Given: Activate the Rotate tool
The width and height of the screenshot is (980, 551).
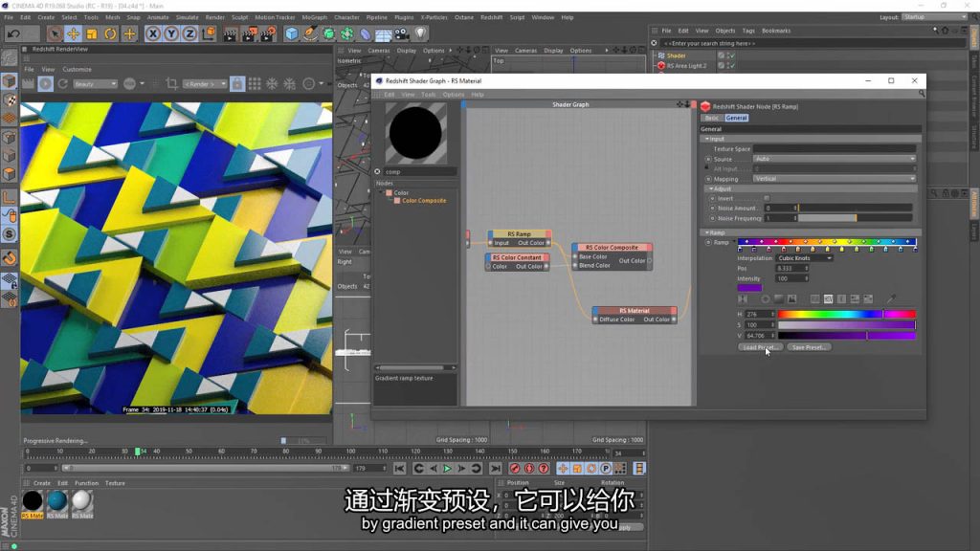Looking at the screenshot, I should [110, 33].
